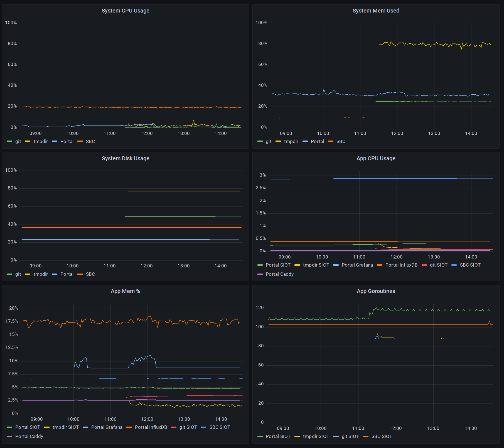
Task: Click the App Goroutines panel title
Action: click(x=376, y=291)
